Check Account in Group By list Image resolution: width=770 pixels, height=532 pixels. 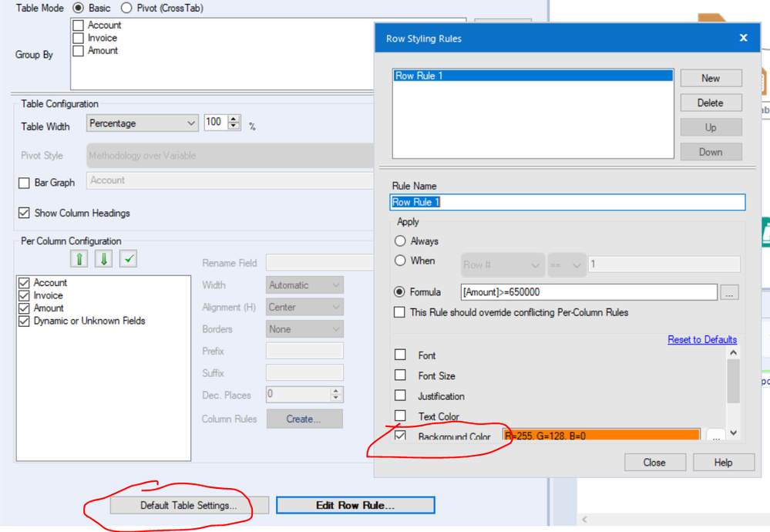(78, 25)
